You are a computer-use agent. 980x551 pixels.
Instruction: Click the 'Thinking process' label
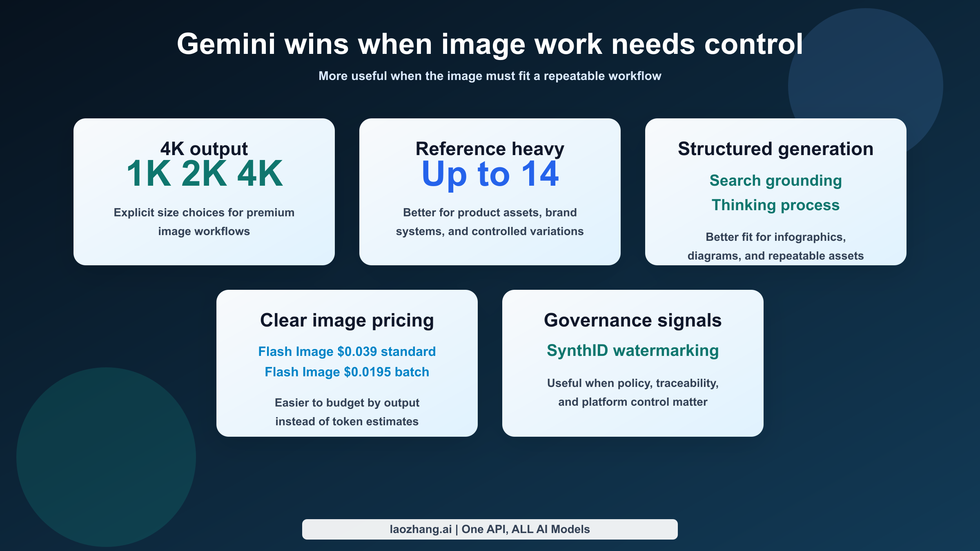tap(775, 205)
